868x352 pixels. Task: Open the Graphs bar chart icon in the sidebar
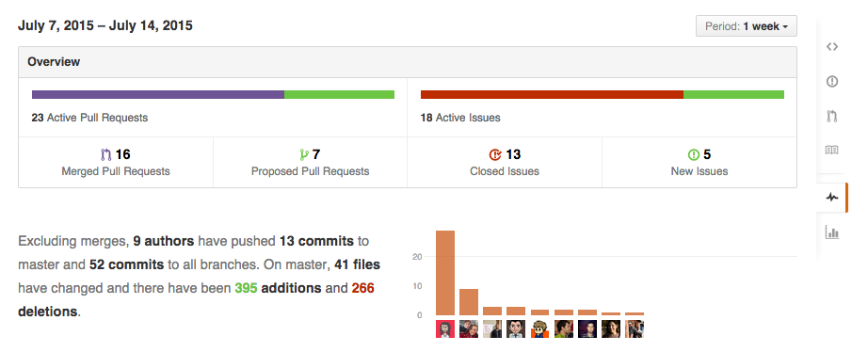(x=831, y=232)
